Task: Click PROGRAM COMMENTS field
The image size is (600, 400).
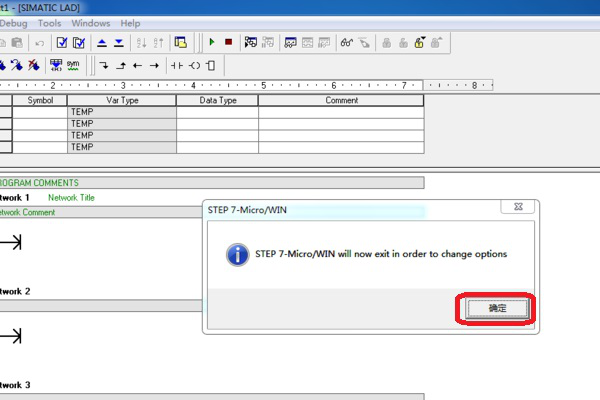Action: (x=212, y=183)
